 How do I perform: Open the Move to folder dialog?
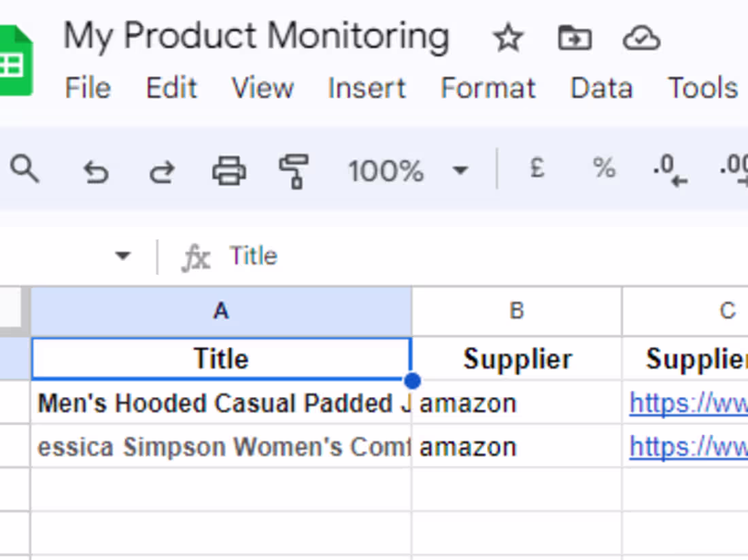pyautogui.click(x=574, y=39)
